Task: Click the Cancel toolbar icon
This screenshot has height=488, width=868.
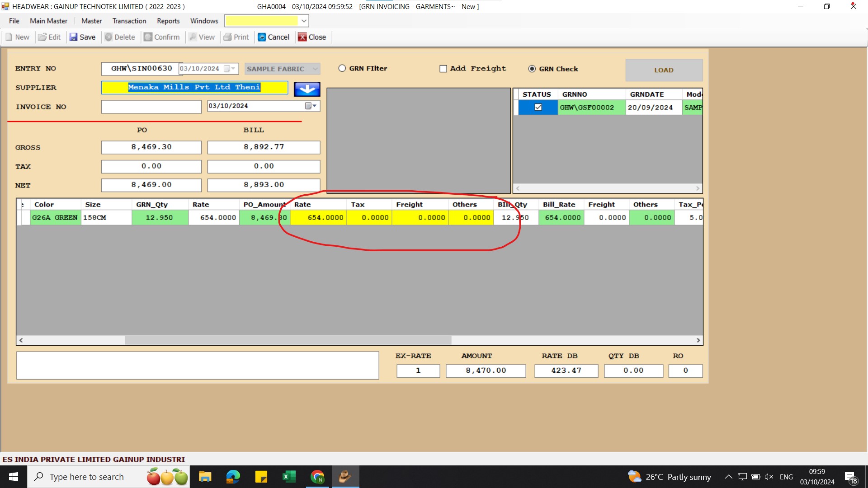Action: [x=262, y=37]
